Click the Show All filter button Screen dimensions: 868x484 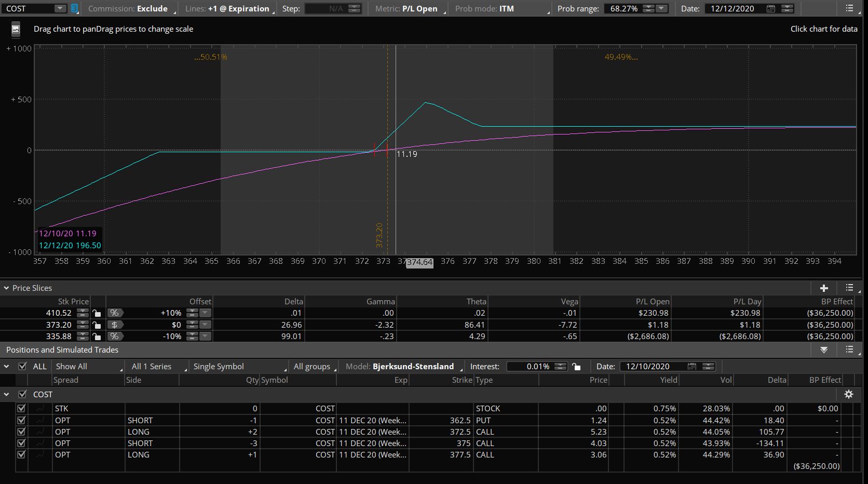[x=88, y=367]
